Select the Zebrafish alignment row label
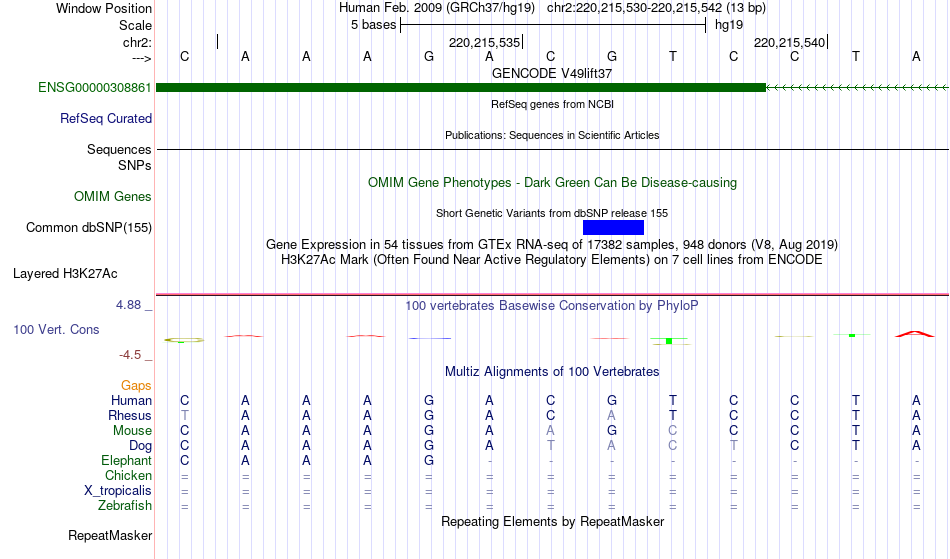950x559 pixels. (125, 506)
